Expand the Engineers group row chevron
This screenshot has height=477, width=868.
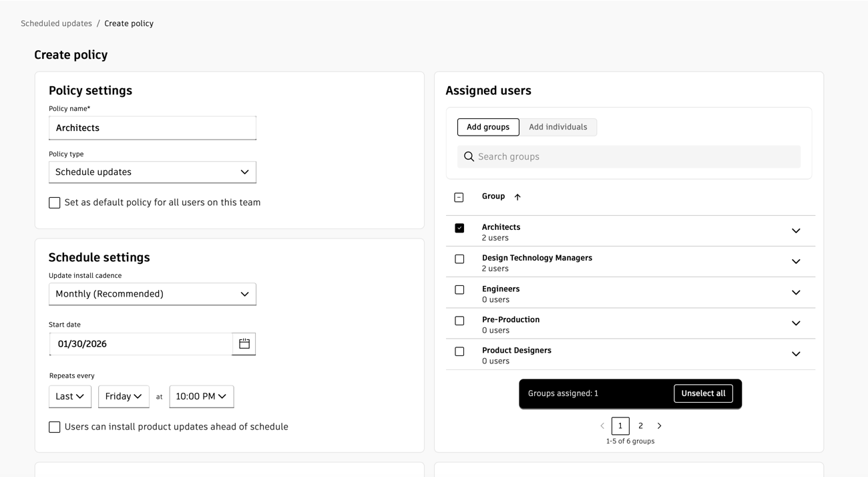click(x=796, y=293)
